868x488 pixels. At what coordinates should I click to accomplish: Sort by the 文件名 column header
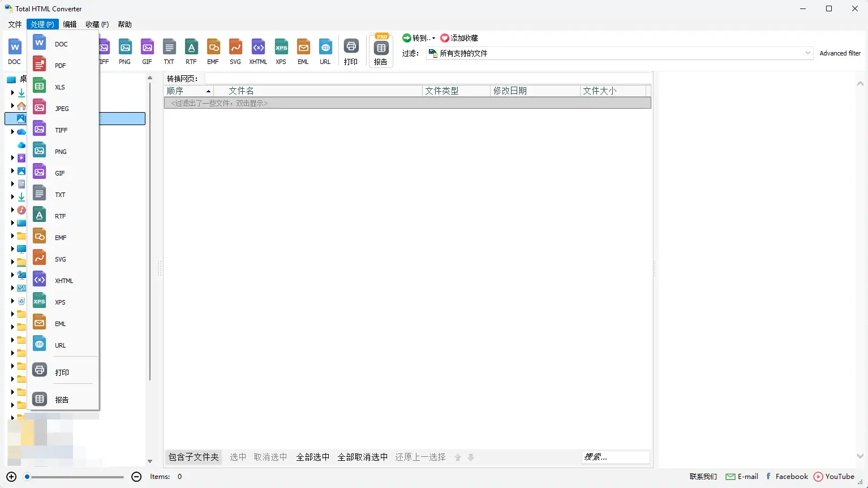coord(318,91)
